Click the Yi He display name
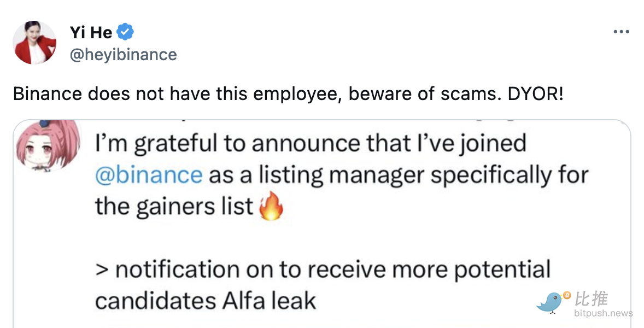Viewport: 644px width, 328px height. click(91, 33)
